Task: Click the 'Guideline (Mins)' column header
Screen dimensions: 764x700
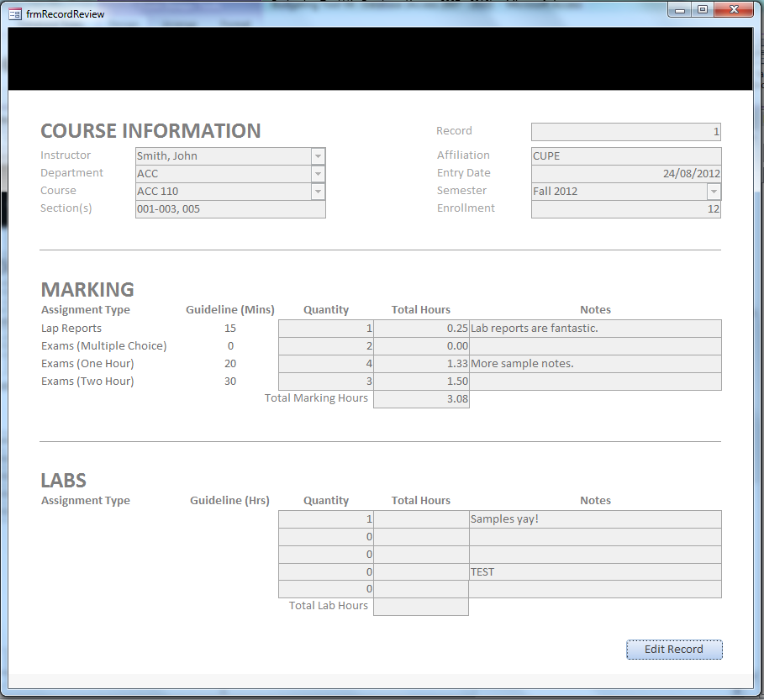Action: click(230, 310)
